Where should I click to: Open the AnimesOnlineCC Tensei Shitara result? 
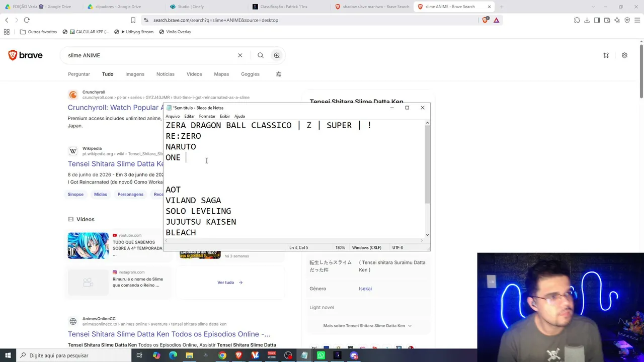[169, 334]
